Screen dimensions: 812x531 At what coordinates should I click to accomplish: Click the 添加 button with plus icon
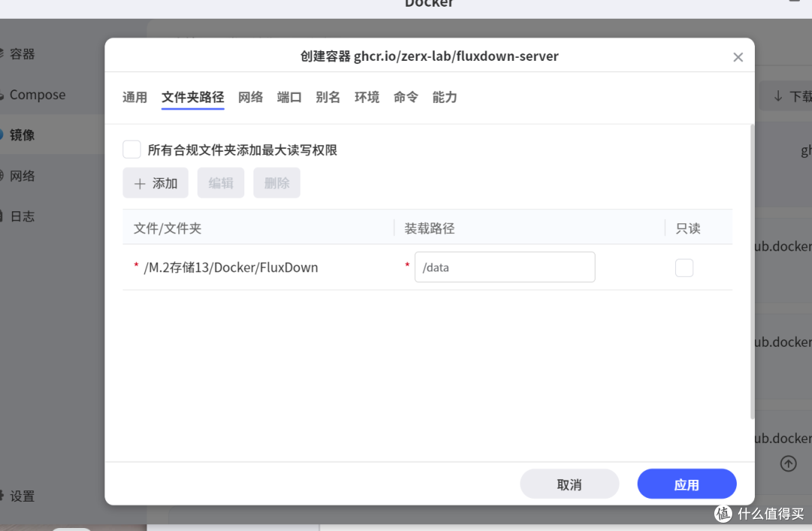156,183
